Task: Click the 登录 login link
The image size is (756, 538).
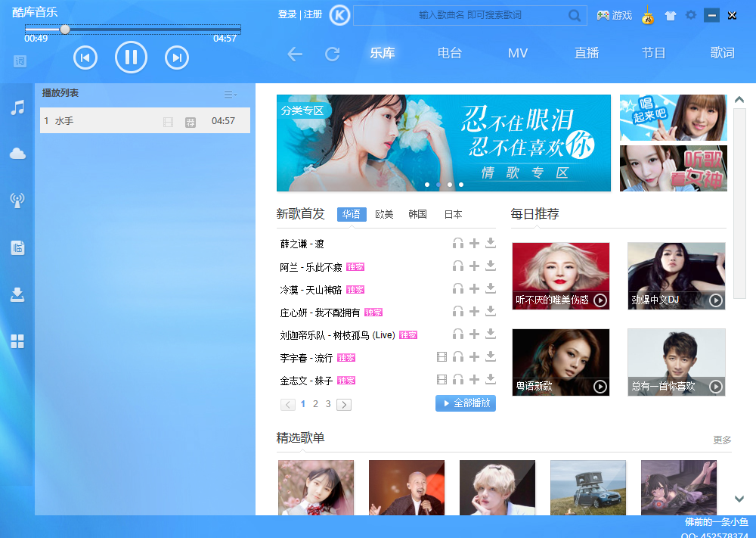Action: tap(287, 14)
